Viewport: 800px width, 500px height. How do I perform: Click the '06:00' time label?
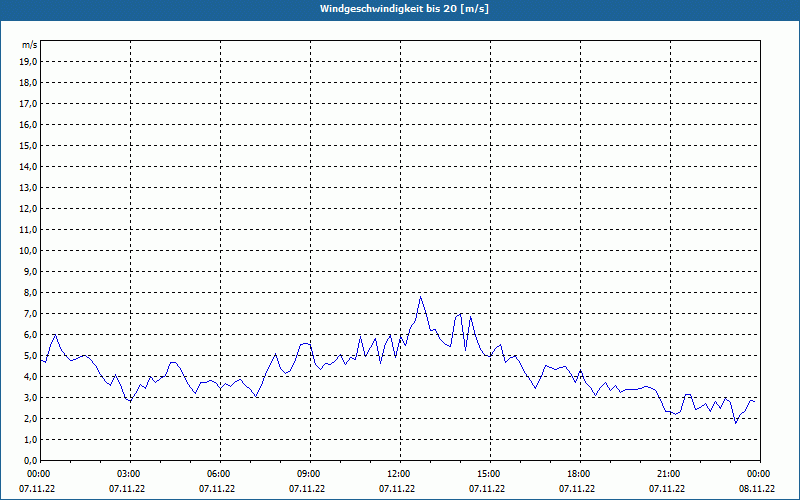click(220, 474)
